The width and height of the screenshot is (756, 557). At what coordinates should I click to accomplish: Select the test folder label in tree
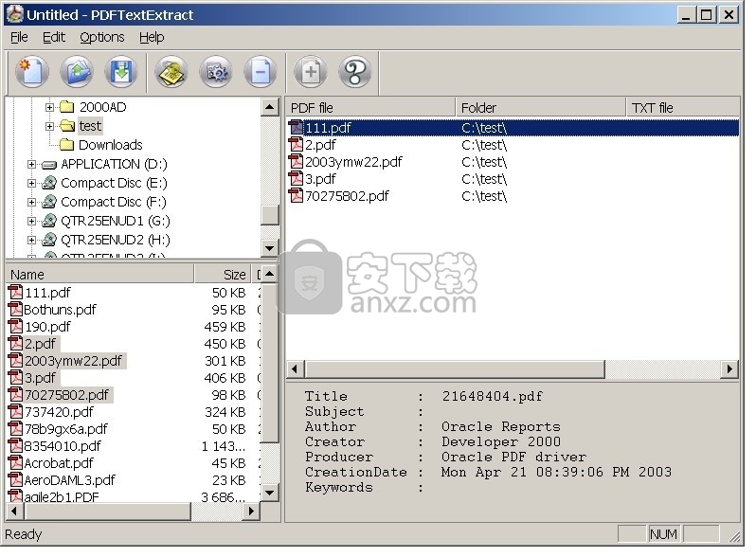[90, 126]
